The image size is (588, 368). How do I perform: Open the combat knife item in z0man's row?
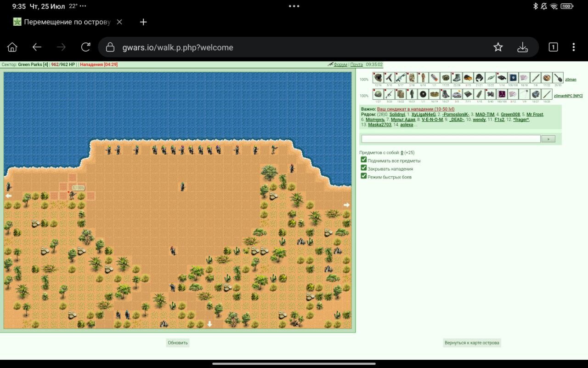[x=536, y=77]
